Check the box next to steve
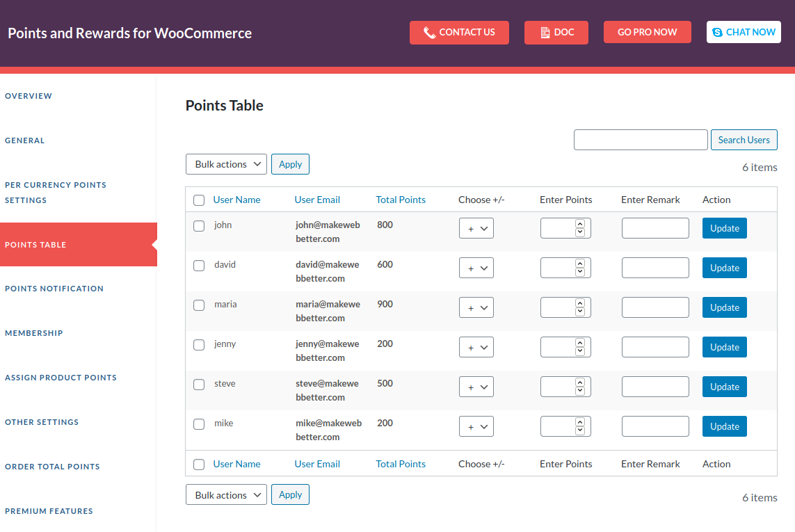The image size is (795, 532). click(199, 385)
